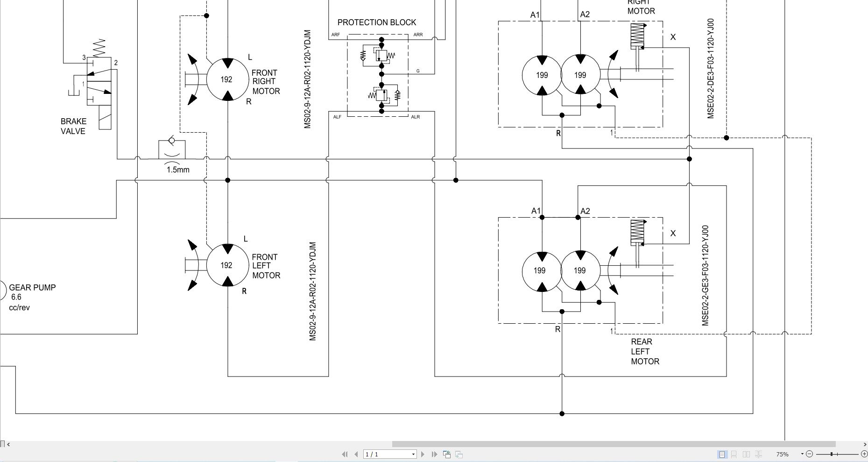Go to the previous page
This screenshot has width=868, height=462.
click(356, 454)
